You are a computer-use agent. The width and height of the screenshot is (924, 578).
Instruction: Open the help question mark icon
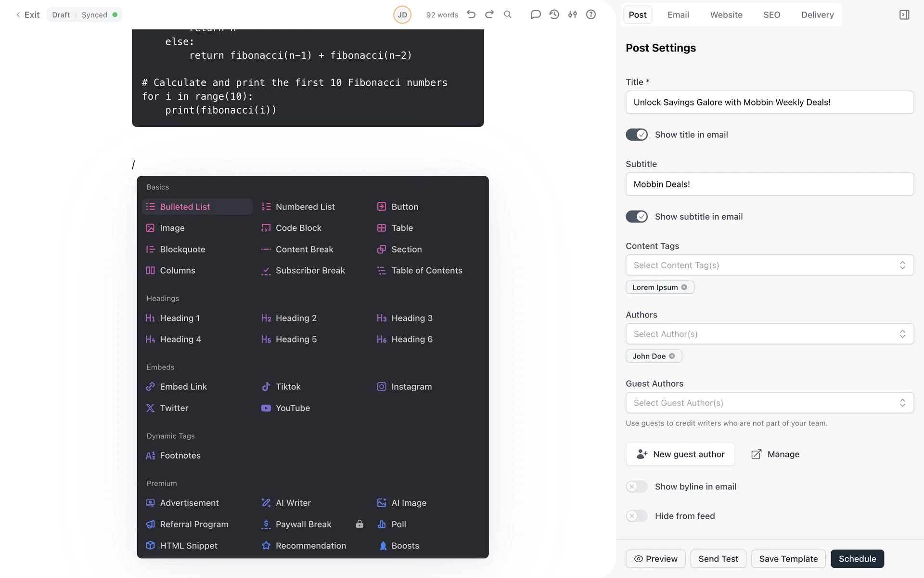[591, 14]
